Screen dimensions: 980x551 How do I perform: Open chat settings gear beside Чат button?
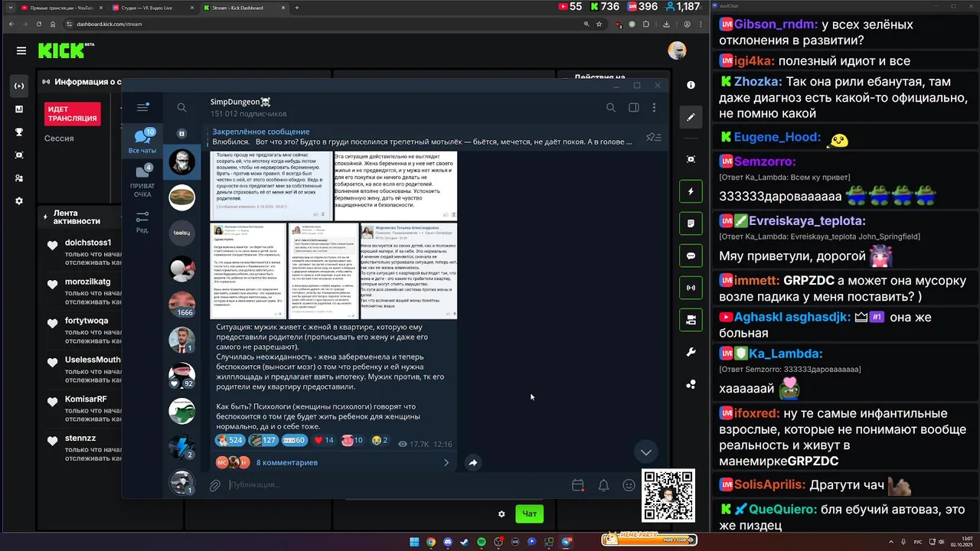[x=501, y=514]
